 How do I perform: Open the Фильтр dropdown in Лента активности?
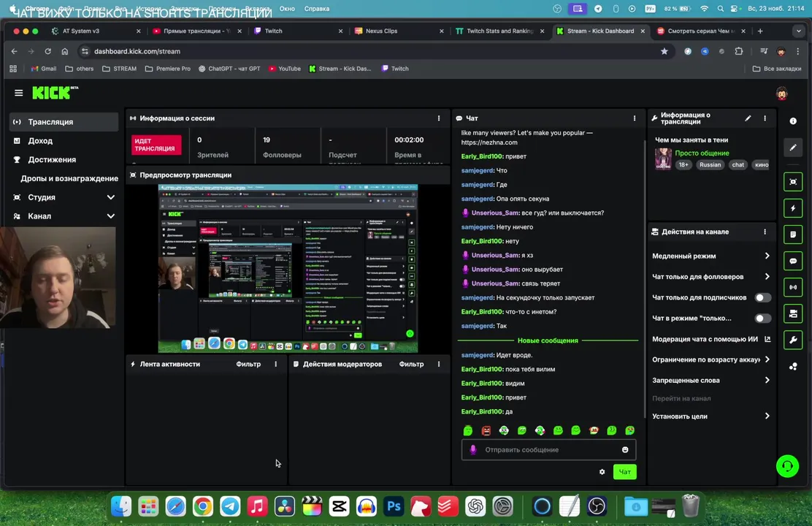pyautogui.click(x=248, y=364)
